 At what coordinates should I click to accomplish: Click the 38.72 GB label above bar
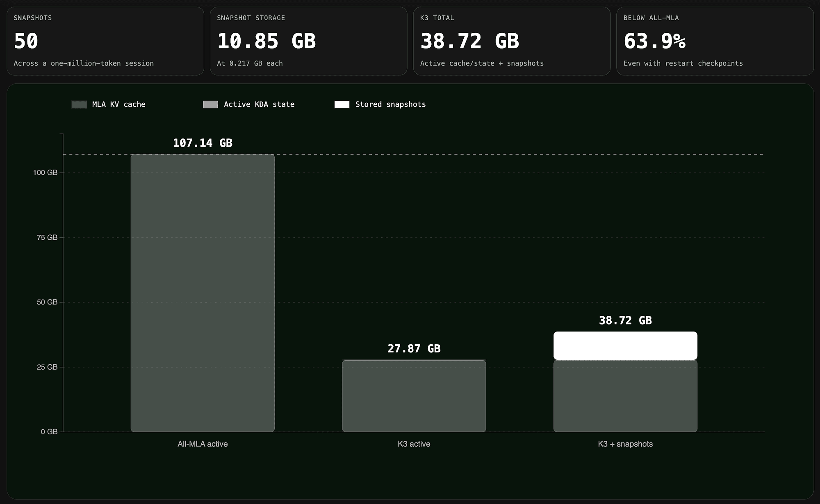(x=625, y=320)
